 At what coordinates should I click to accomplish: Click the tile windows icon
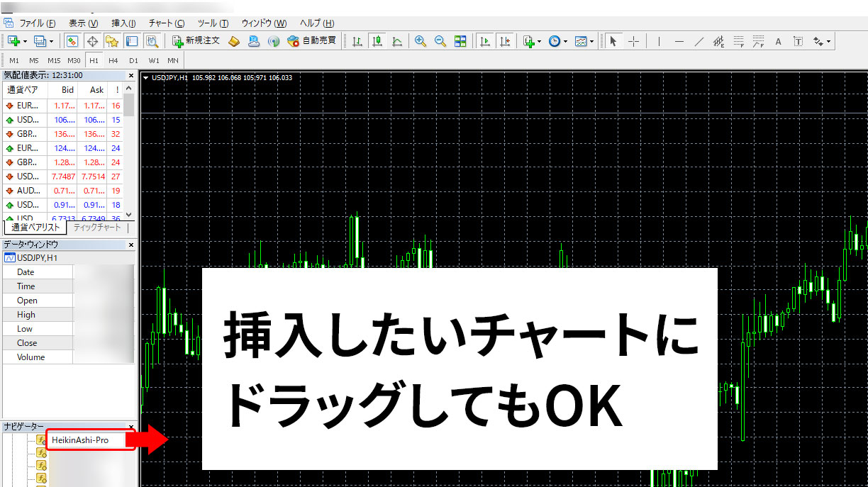(x=460, y=41)
